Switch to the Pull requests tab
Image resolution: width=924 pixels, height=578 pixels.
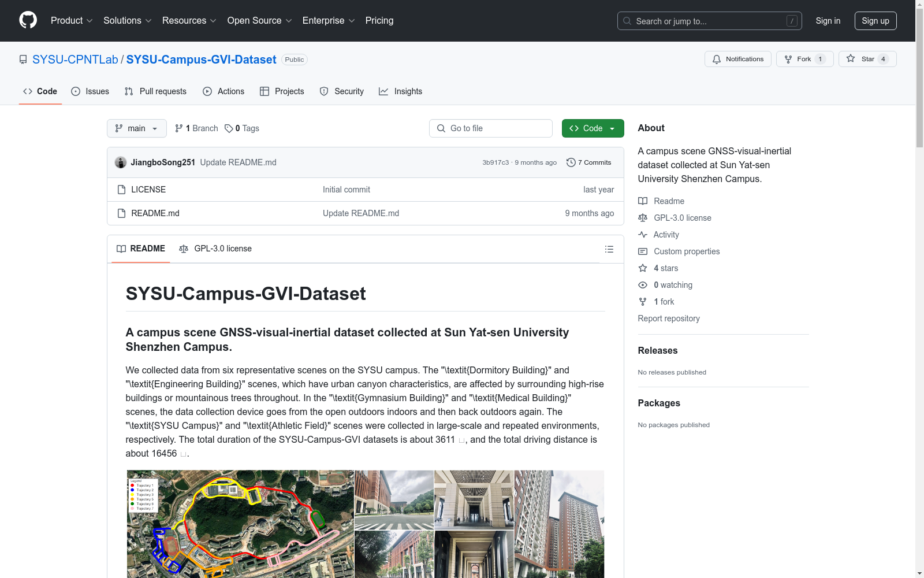pyautogui.click(x=155, y=91)
